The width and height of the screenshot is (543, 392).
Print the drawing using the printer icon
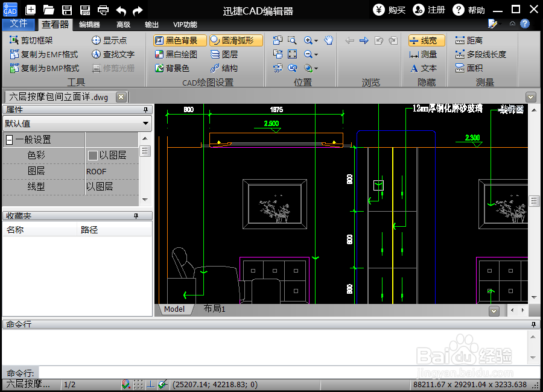point(103,10)
